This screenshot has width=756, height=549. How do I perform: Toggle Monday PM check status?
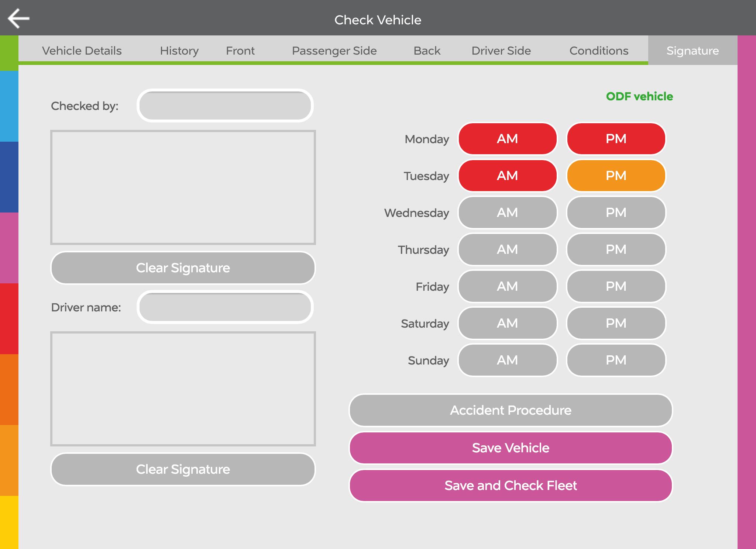(616, 139)
